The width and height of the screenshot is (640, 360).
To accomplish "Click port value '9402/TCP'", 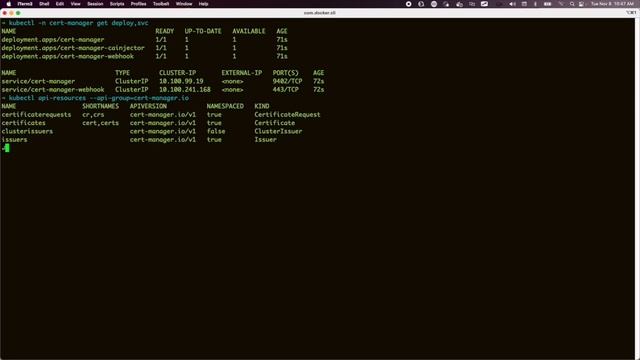I will click(x=287, y=82).
